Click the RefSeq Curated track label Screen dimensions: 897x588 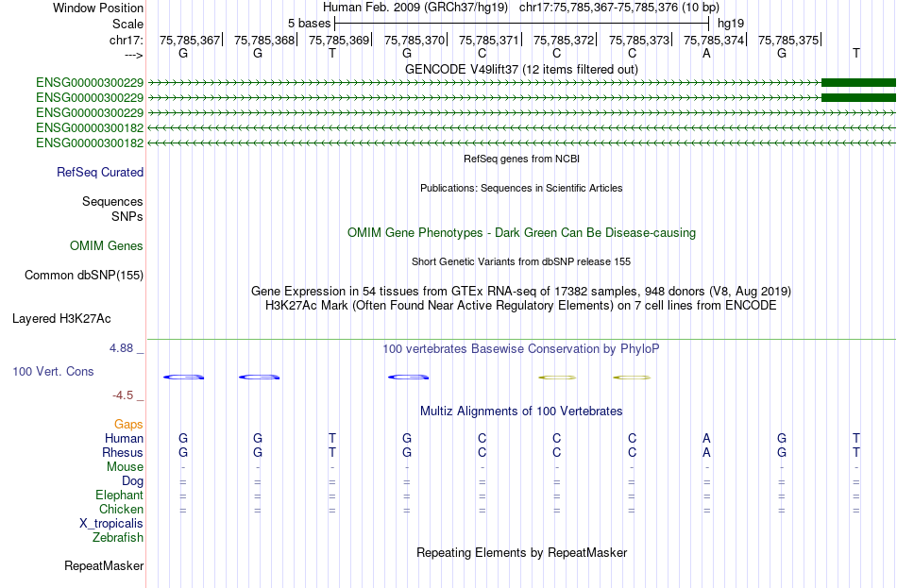pos(100,172)
